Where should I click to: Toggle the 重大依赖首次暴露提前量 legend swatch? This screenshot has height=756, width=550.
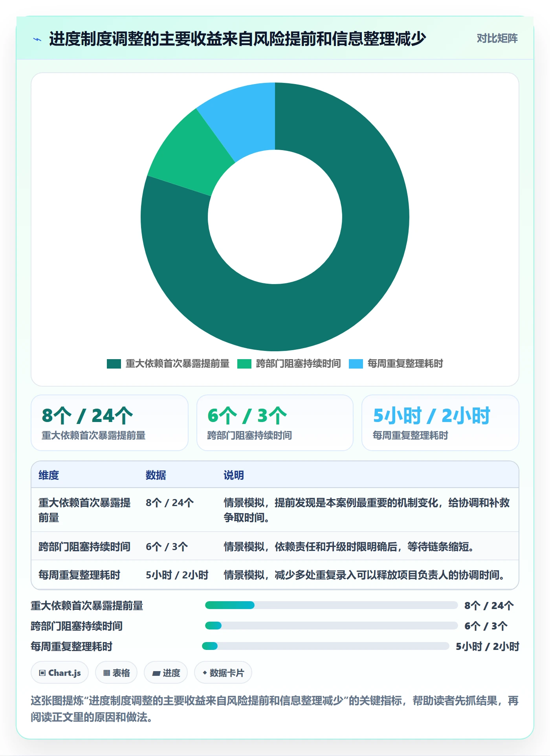click(114, 364)
